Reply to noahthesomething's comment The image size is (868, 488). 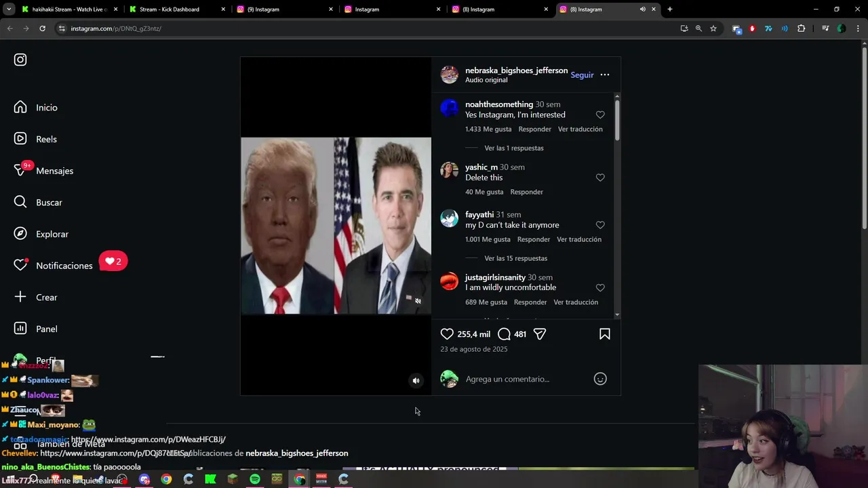click(534, 129)
